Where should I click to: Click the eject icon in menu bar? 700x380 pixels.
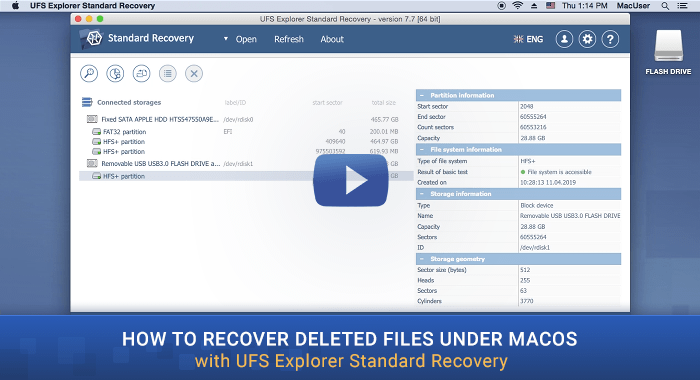click(x=534, y=6)
